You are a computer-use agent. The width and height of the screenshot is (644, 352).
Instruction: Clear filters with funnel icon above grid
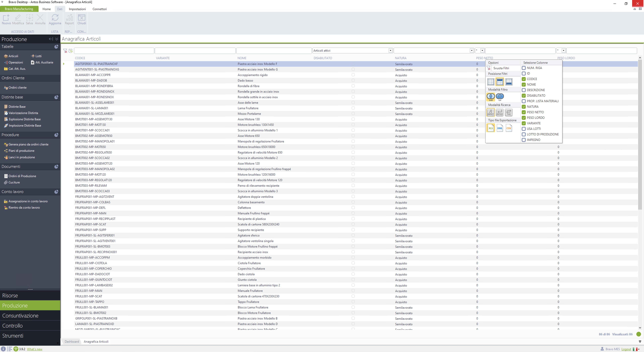click(65, 51)
